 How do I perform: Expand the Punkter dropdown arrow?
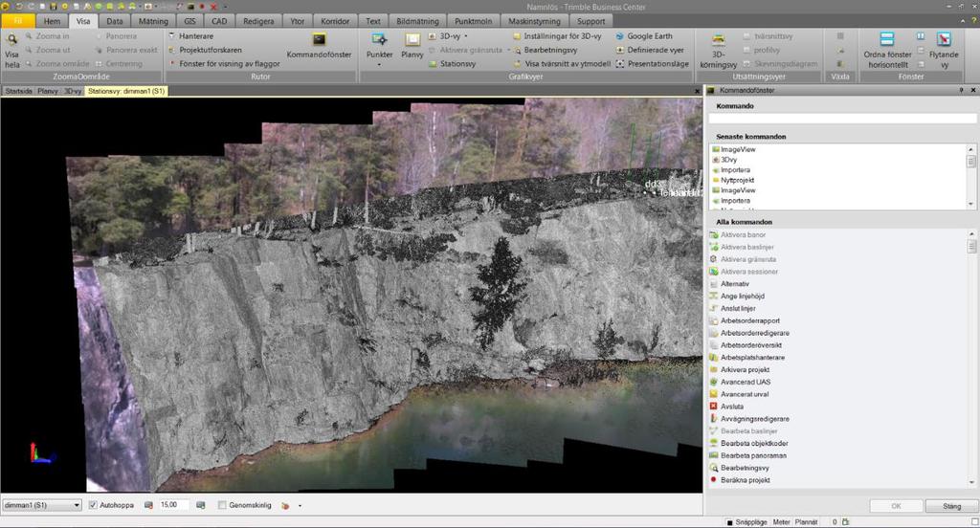[379, 64]
